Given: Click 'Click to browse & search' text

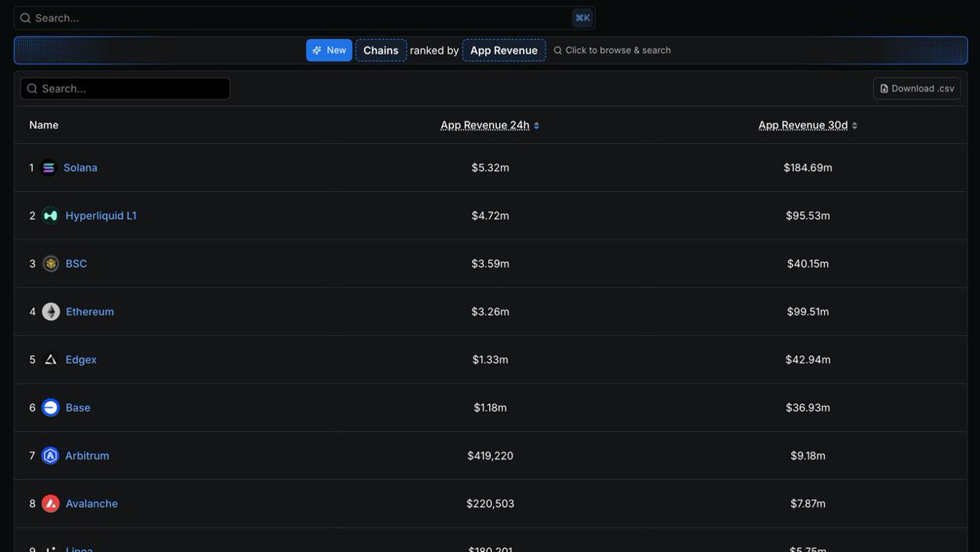Looking at the screenshot, I should [x=618, y=51].
